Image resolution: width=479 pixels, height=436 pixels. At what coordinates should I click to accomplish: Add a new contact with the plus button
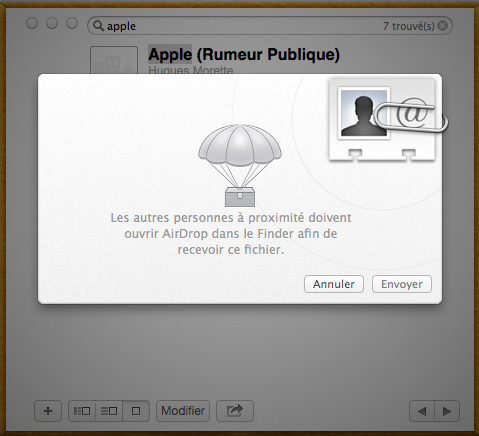tap(48, 411)
